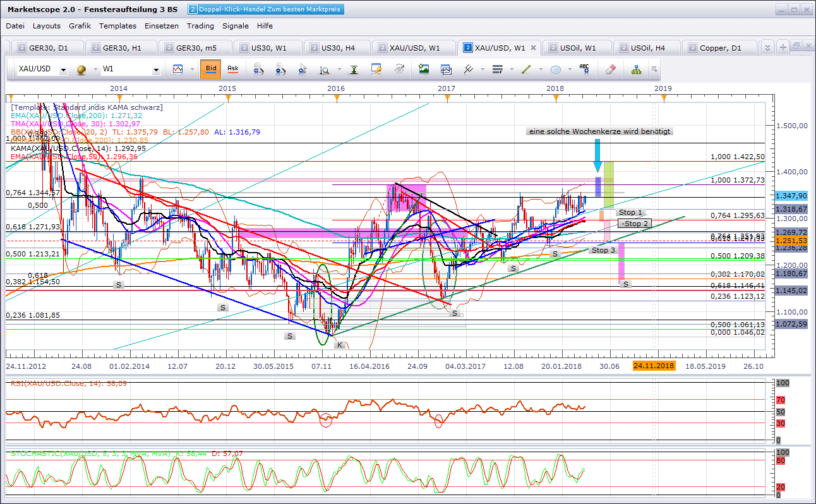
Task: Select the green line drawing tool
Action: 526,69
